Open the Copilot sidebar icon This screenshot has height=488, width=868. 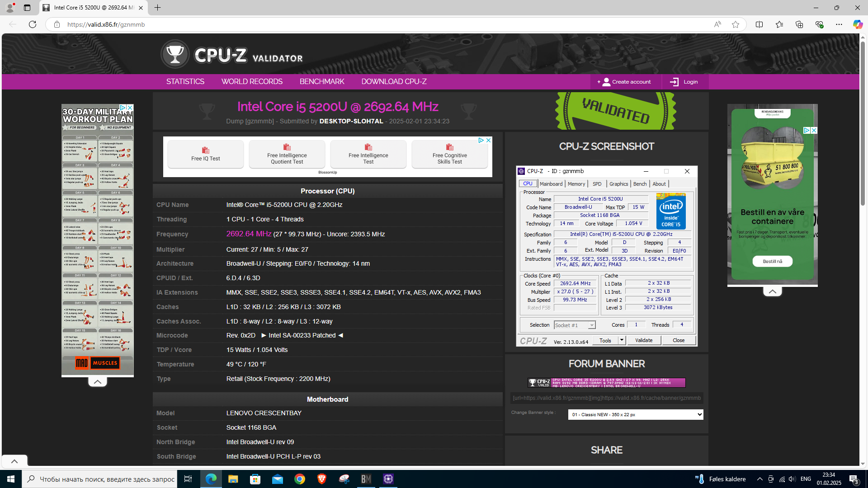tap(858, 24)
